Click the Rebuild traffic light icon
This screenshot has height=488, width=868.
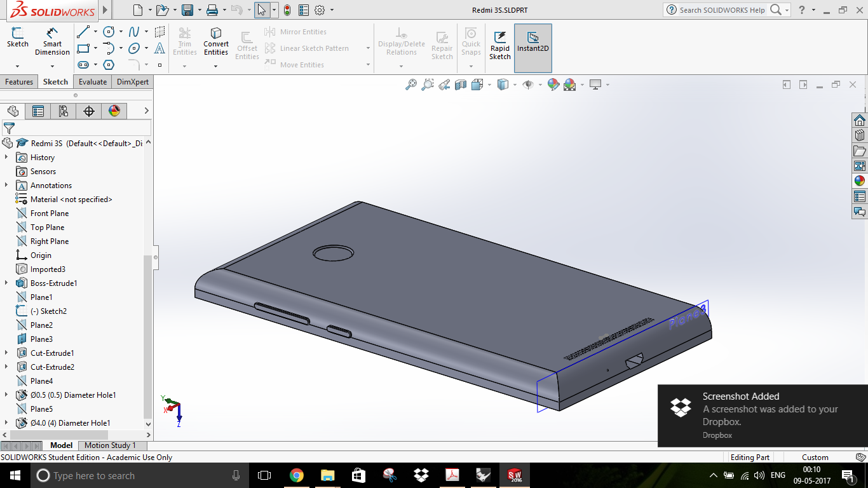click(287, 10)
